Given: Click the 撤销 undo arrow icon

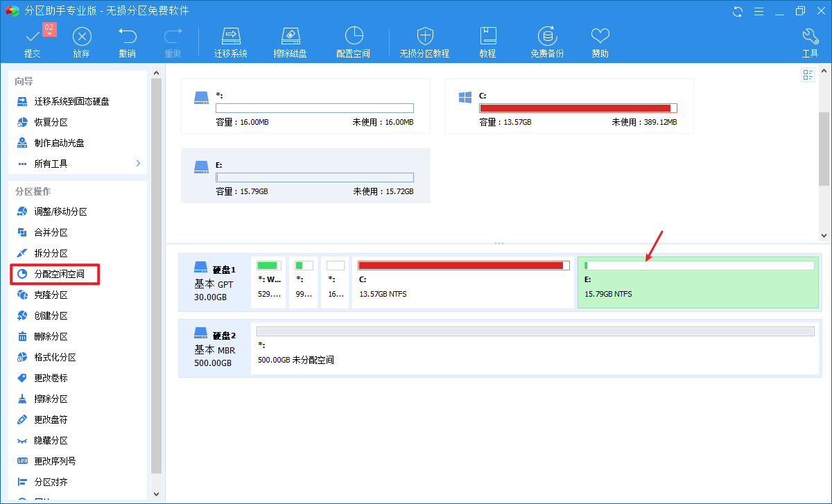Looking at the screenshot, I should point(128,36).
